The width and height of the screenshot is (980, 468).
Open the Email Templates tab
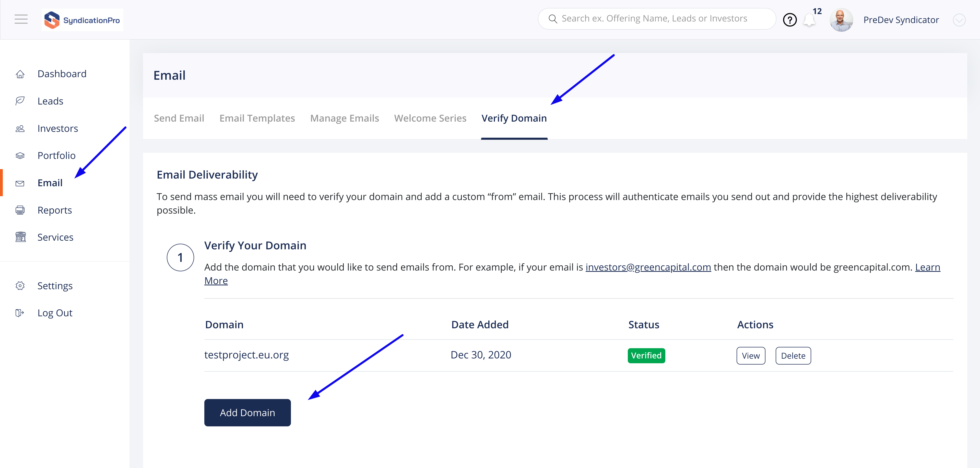(257, 118)
